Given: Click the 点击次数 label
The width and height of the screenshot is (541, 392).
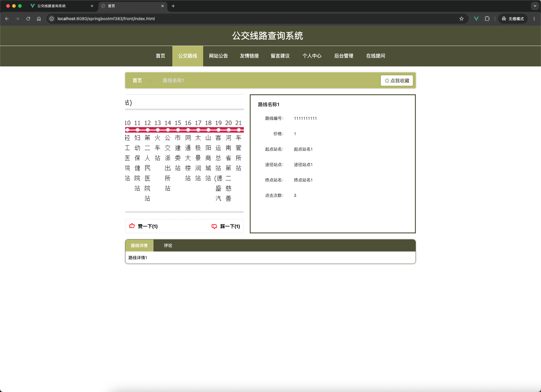Looking at the screenshot, I should 274,195.
